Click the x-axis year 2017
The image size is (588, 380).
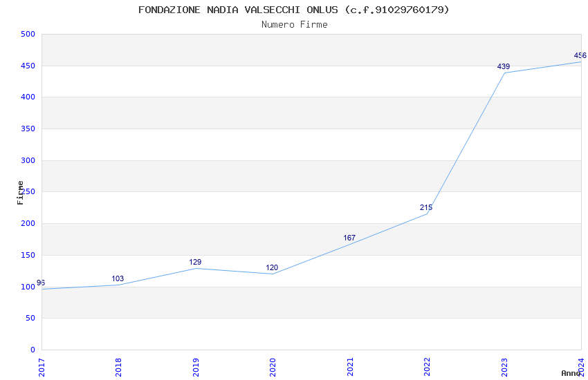pyautogui.click(x=42, y=368)
